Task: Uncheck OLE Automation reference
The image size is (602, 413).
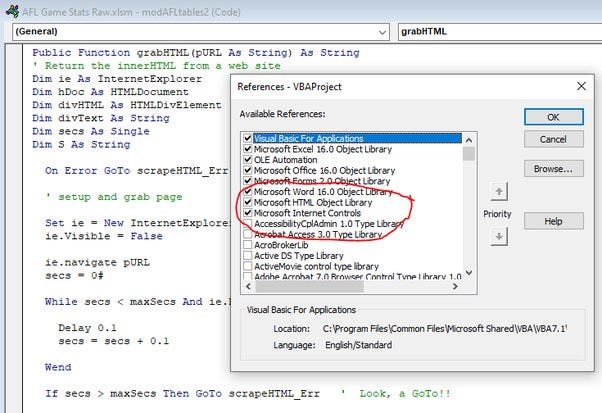Action: [x=248, y=159]
